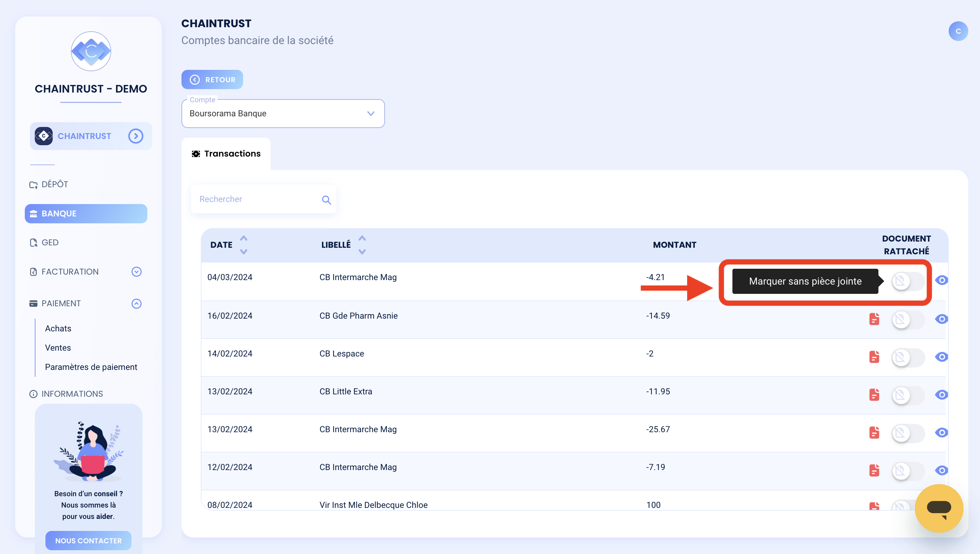
Task: Click the MONTANT column header
Action: coord(674,245)
